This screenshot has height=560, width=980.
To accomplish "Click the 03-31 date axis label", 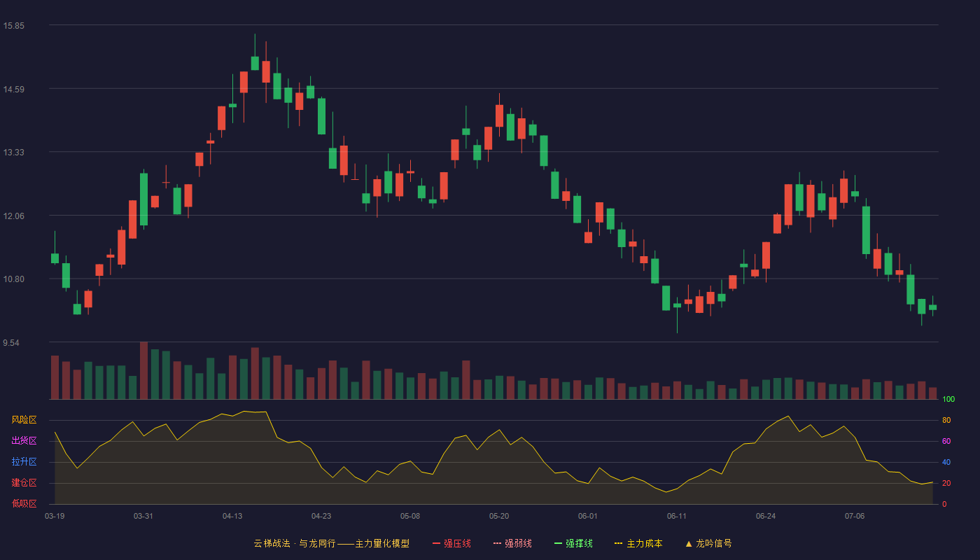I will (143, 516).
